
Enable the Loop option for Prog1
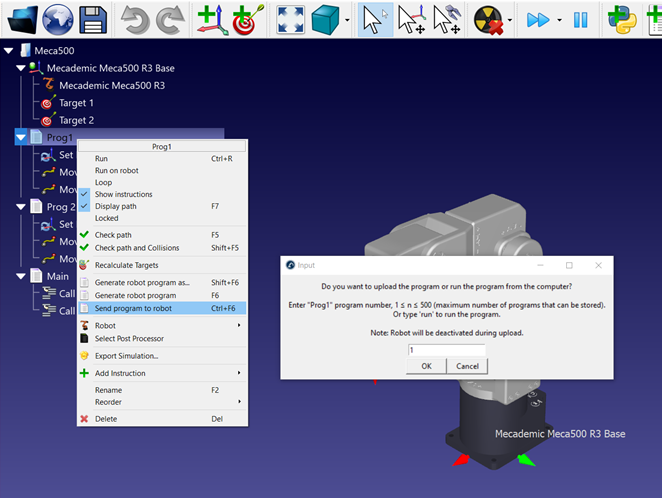tap(103, 182)
